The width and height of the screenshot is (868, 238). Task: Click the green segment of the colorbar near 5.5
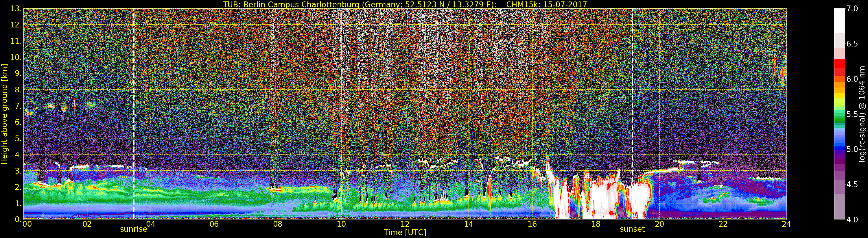click(839, 115)
